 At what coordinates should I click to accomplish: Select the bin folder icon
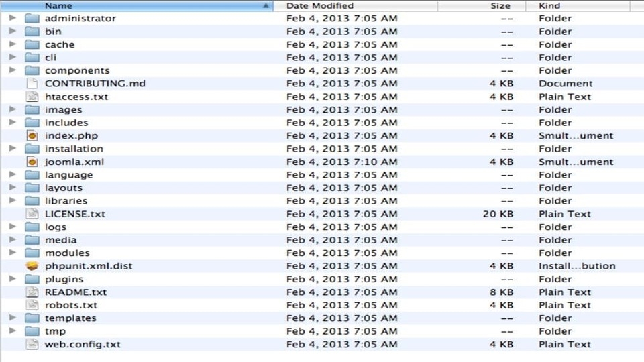tap(32, 32)
